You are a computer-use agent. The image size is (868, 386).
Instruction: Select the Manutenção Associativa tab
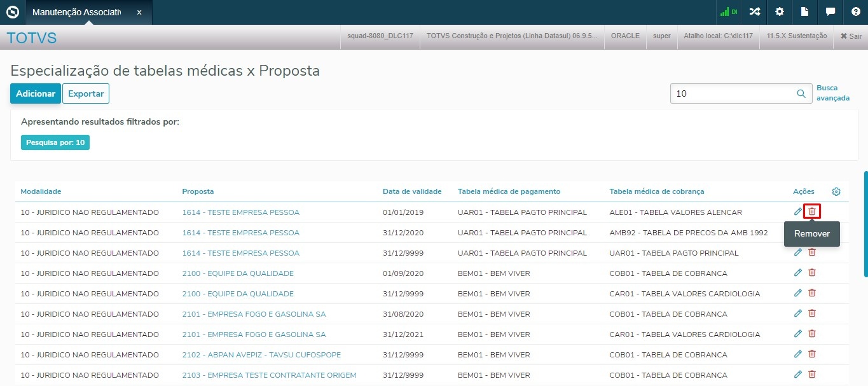click(x=76, y=12)
